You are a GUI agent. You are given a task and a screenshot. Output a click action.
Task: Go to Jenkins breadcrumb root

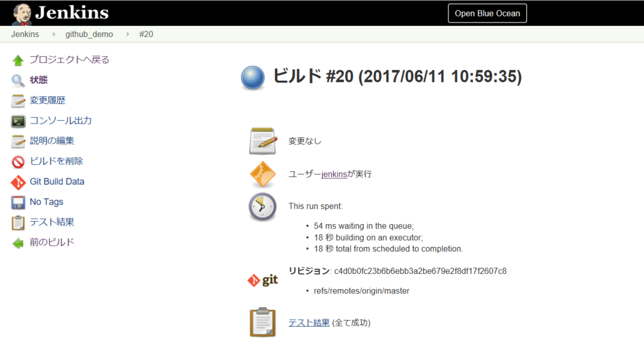click(x=25, y=34)
